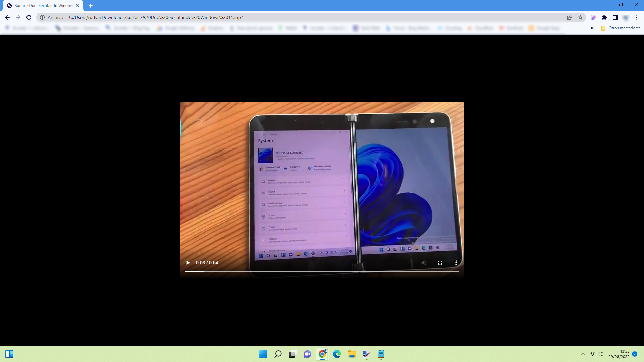Open the Chrome profile avatar
This screenshot has width=644, height=362.
626,17
